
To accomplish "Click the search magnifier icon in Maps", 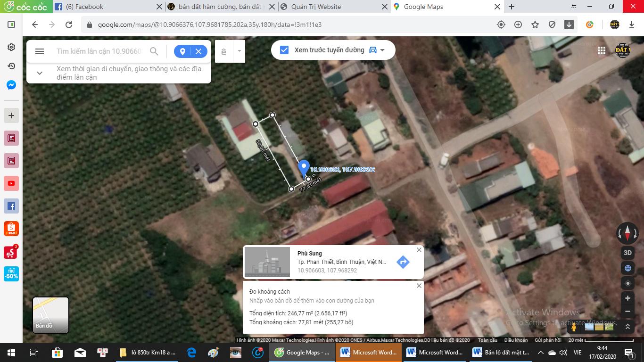I will tap(154, 51).
